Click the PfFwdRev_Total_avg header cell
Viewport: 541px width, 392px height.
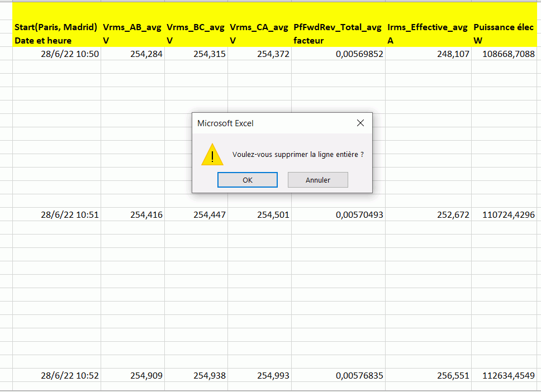coord(338,27)
